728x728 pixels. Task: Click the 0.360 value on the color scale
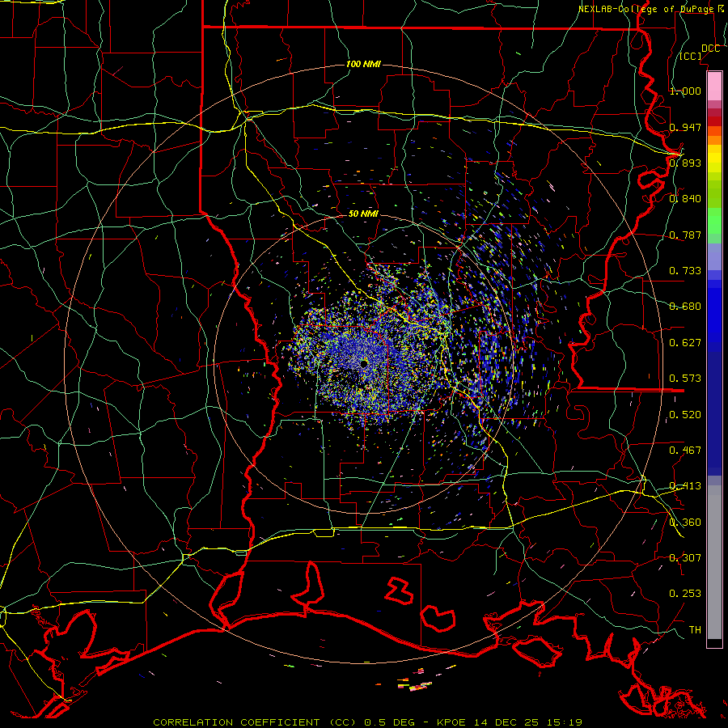(x=685, y=523)
